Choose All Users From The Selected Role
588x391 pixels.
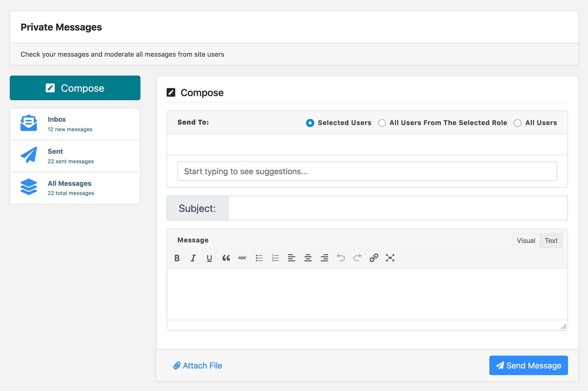coord(382,123)
